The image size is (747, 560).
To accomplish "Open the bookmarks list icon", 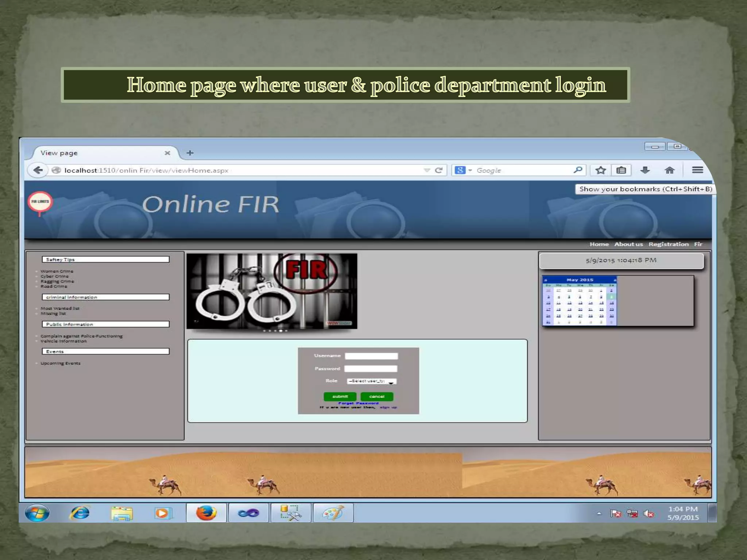I will coord(621,170).
